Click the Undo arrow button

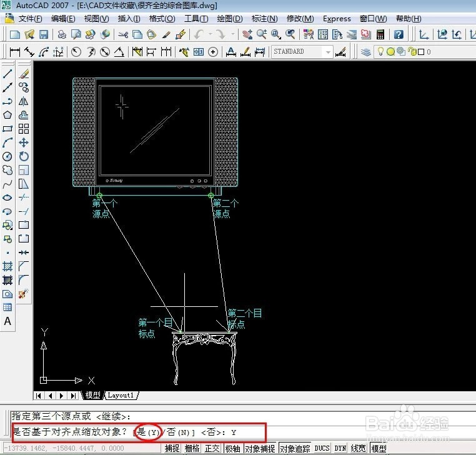pos(199,34)
